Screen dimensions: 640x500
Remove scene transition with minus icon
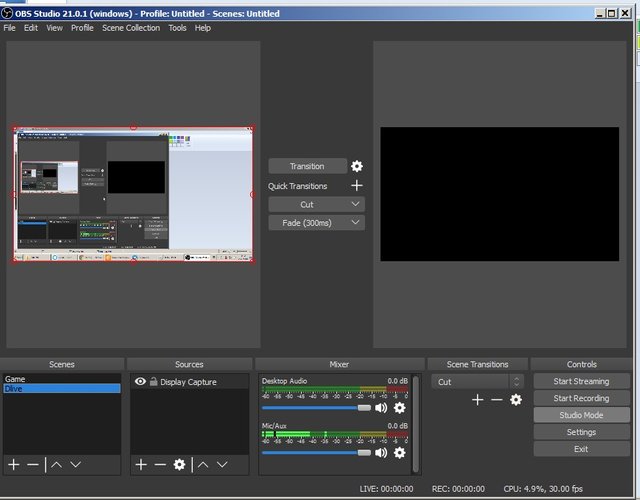[x=497, y=400]
